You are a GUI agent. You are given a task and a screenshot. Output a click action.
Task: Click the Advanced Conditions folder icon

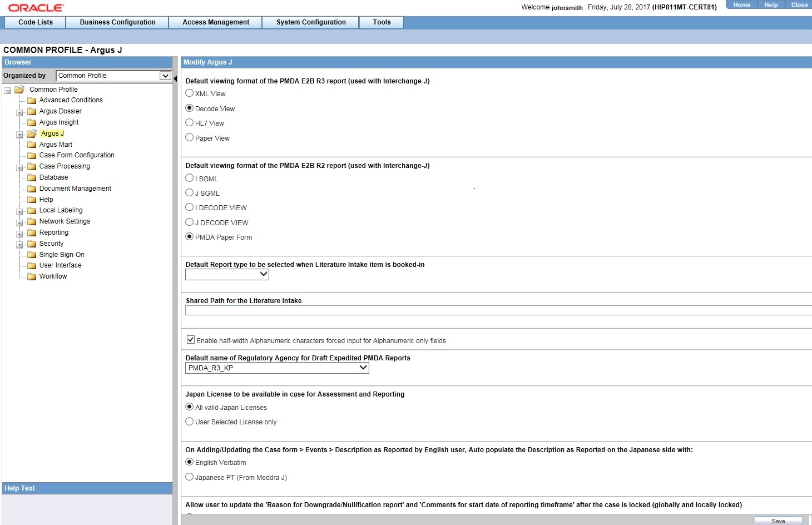pyautogui.click(x=32, y=101)
